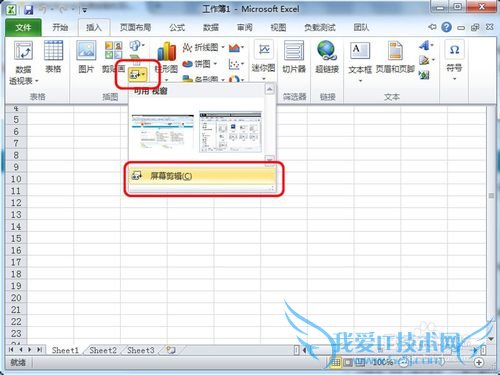Open the File (文件) tab
Screen dimensions: 500x375
pos(23,27)
